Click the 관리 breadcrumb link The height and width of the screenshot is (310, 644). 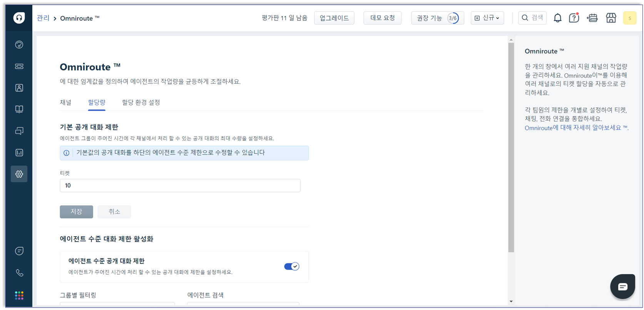[x=43, y=18]
